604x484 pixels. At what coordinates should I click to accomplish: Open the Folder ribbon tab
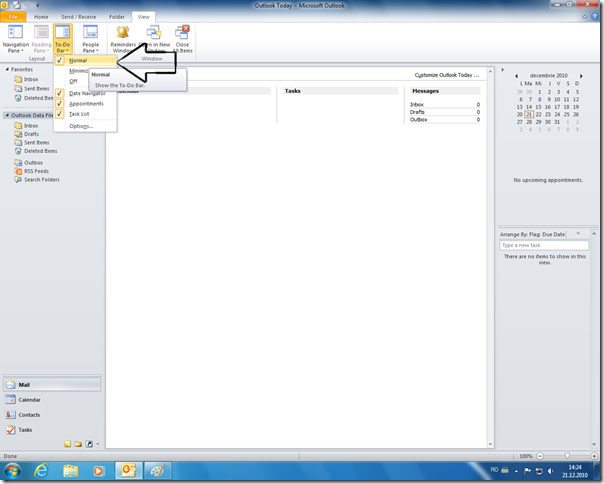(x=117, y=17)
